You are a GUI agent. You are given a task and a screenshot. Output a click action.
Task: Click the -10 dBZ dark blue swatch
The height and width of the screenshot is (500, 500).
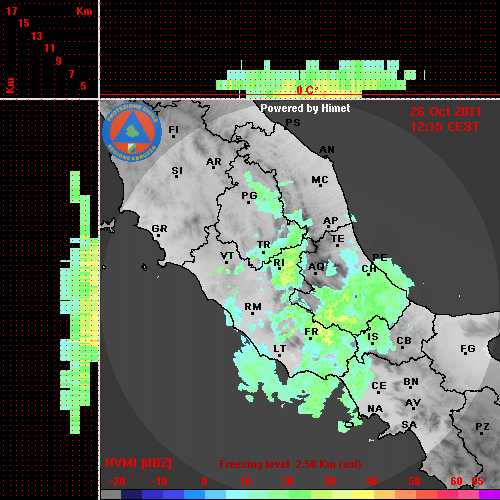click(x=152, y=495)
